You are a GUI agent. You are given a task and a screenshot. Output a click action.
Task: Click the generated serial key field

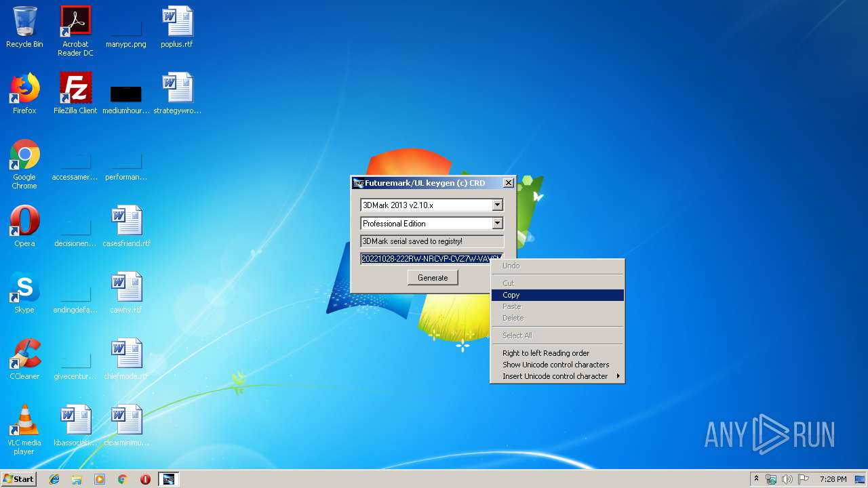click(432, 258)
